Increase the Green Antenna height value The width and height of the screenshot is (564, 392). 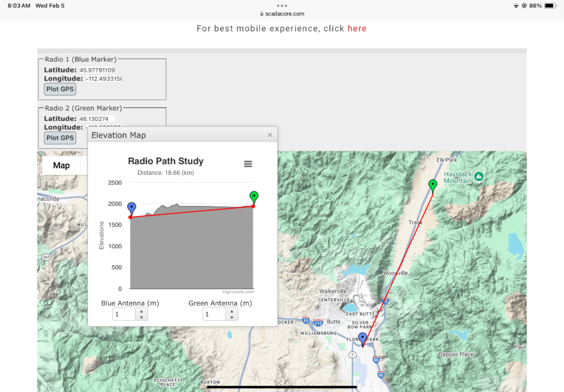[x=231, y=311]
